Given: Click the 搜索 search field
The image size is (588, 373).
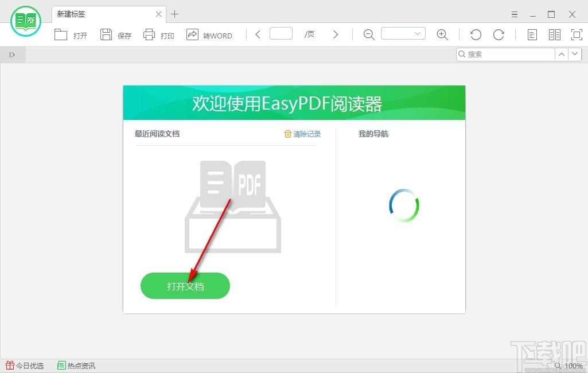Looking at the screenshot, I should click(505, 54).
